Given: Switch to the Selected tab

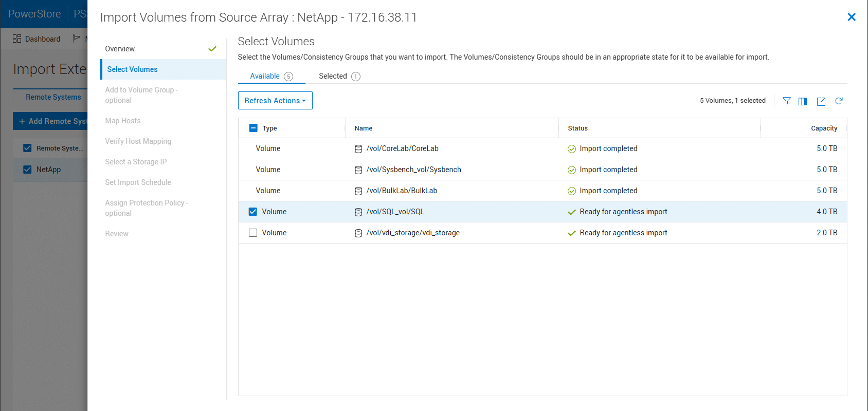Looking at the screenshot, I should pyautogui.click(x=339, y=76).
